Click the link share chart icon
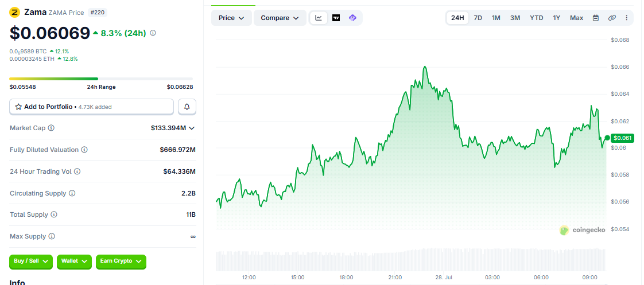This screenshot has width=644, height=285. 611,18
